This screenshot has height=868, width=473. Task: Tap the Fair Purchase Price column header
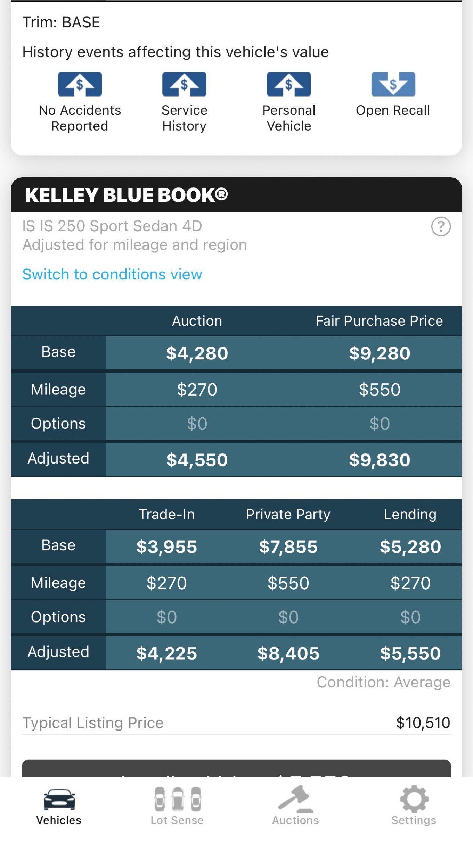379,321
